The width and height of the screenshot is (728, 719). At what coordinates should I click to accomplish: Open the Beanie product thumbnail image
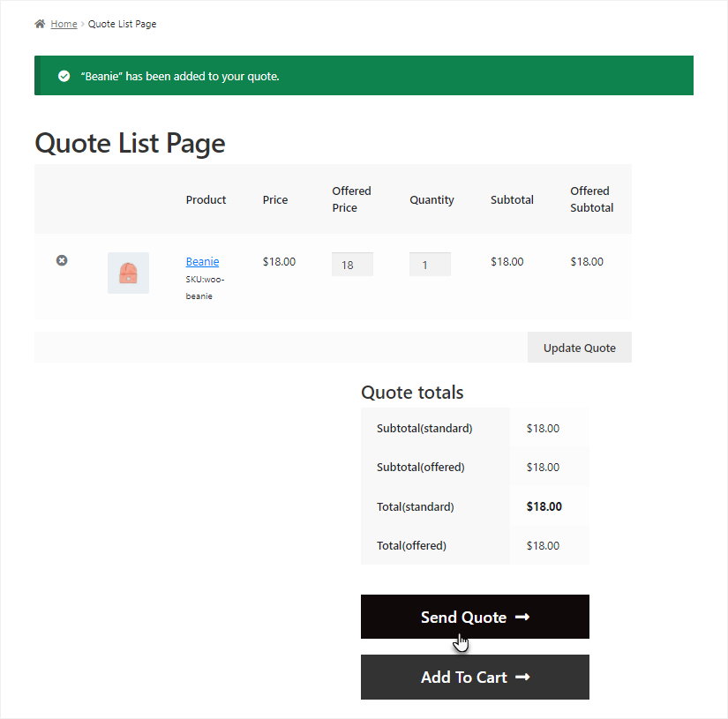(128, 273)
